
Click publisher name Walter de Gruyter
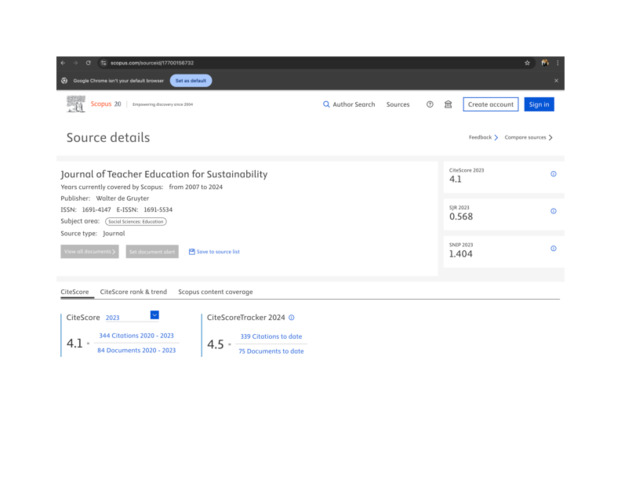click(x=122, y=198)
